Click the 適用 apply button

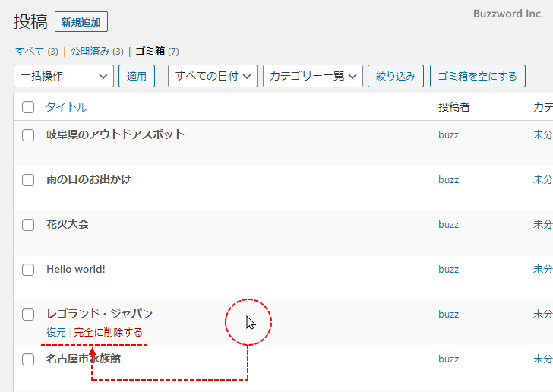click(137, 76)
